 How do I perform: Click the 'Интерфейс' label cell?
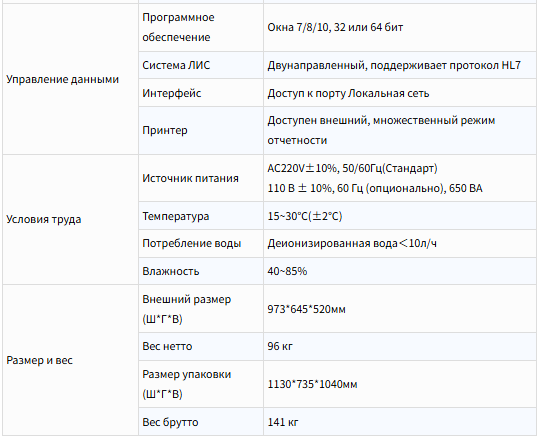[x=201, y=93]
